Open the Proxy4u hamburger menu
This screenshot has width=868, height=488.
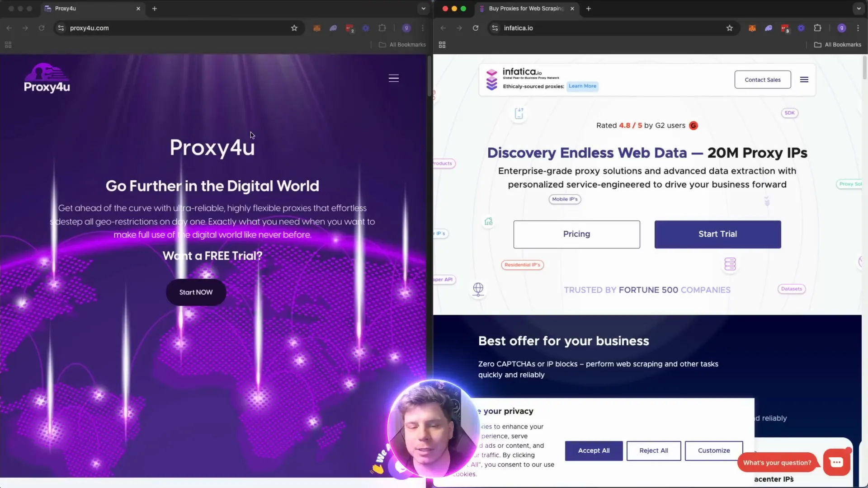pyautogui.click(x=394, y=78)
